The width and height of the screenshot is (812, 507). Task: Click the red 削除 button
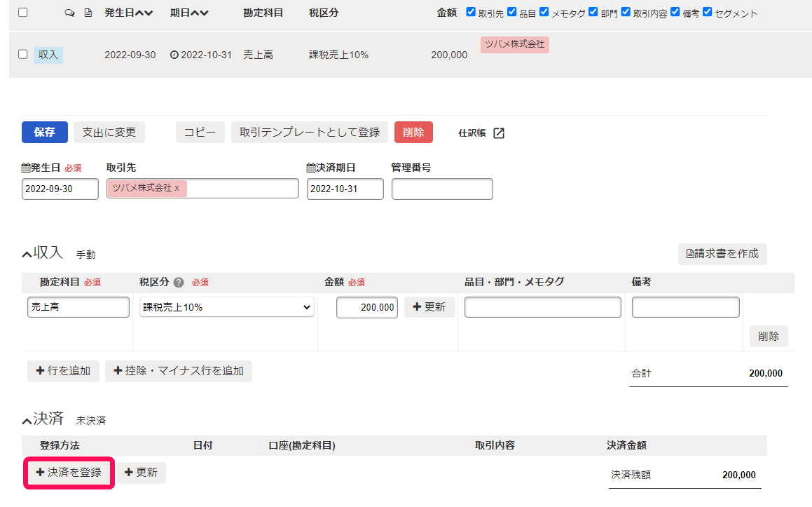(413, 133)
